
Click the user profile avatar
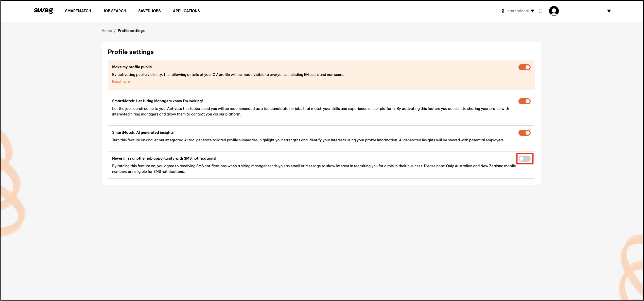click(x=554, y=11)
